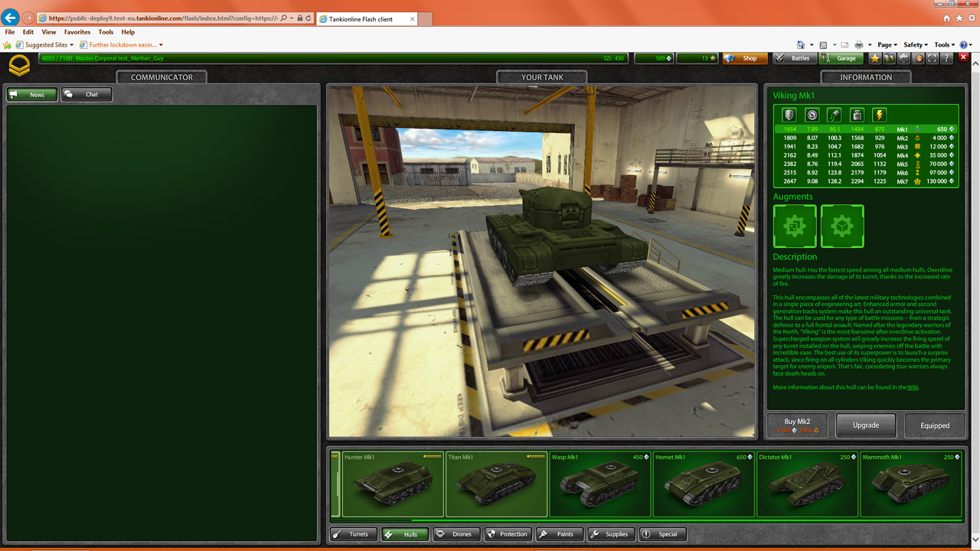Switch to the Drones category
The image size is (980, 551).
tap(456, 534)
